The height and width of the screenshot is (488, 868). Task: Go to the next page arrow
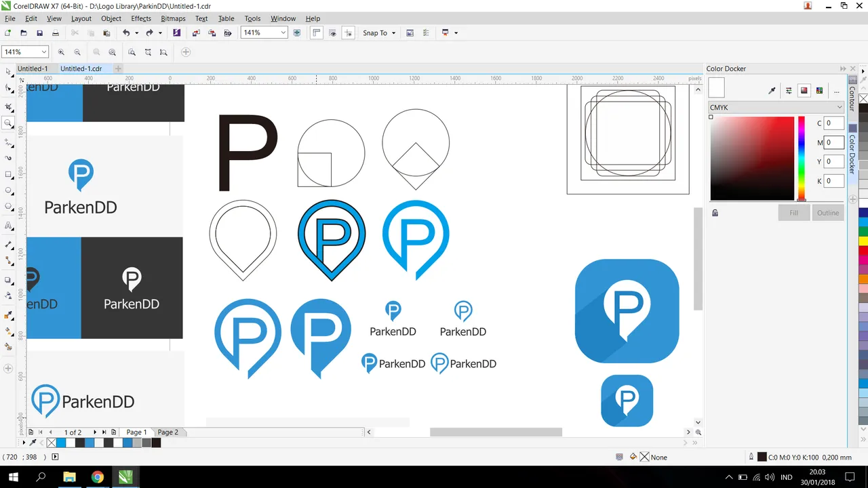click(94, 432)
